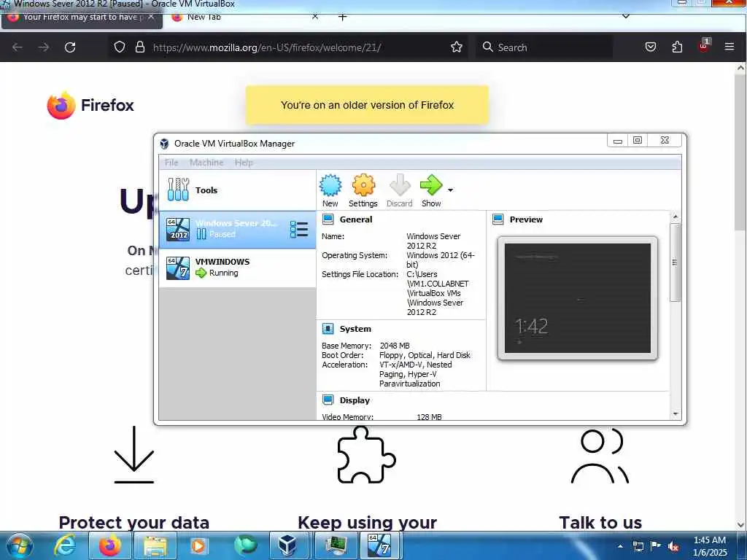
Task: Click the muted volume tray icon
Action: pos(673,547)
